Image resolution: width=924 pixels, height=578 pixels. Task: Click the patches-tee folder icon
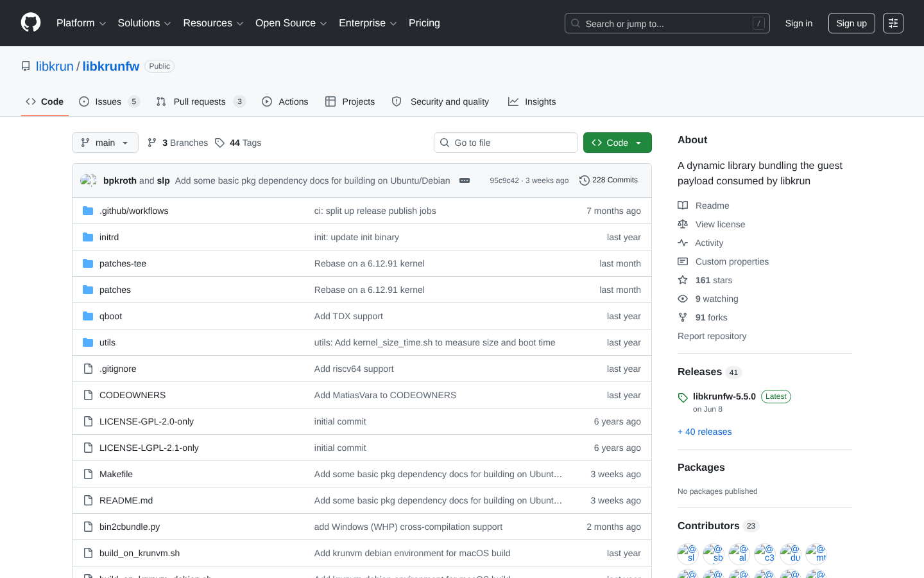coord(88,263)
